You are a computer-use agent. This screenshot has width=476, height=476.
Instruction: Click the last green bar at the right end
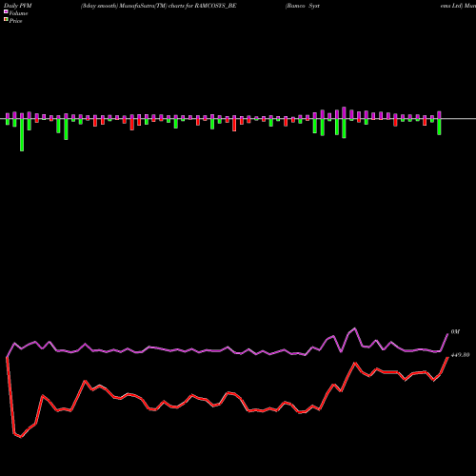[x=439, y=127]
